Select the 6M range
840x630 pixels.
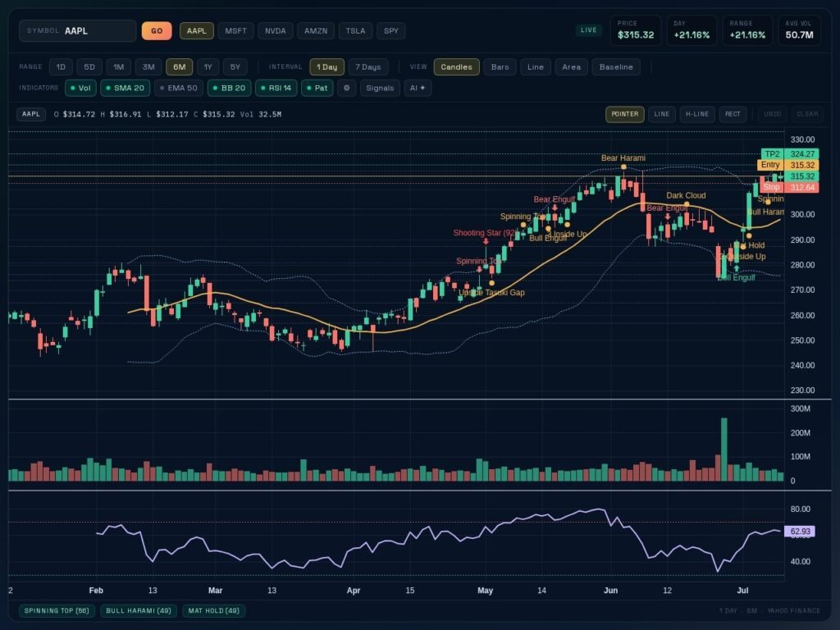[x=180, y=67]
